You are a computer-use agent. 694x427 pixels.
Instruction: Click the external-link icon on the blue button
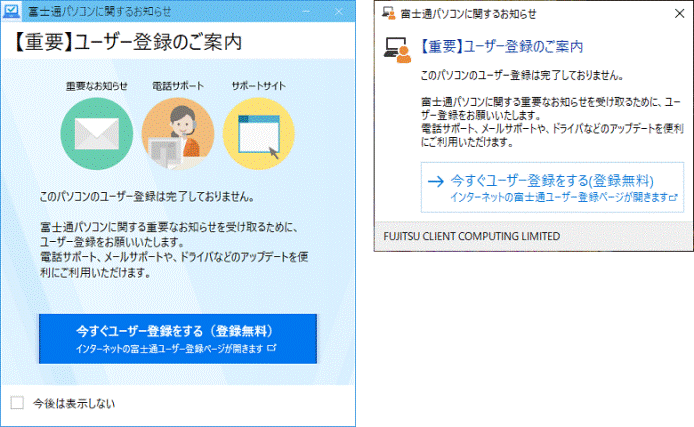(271, 349)
